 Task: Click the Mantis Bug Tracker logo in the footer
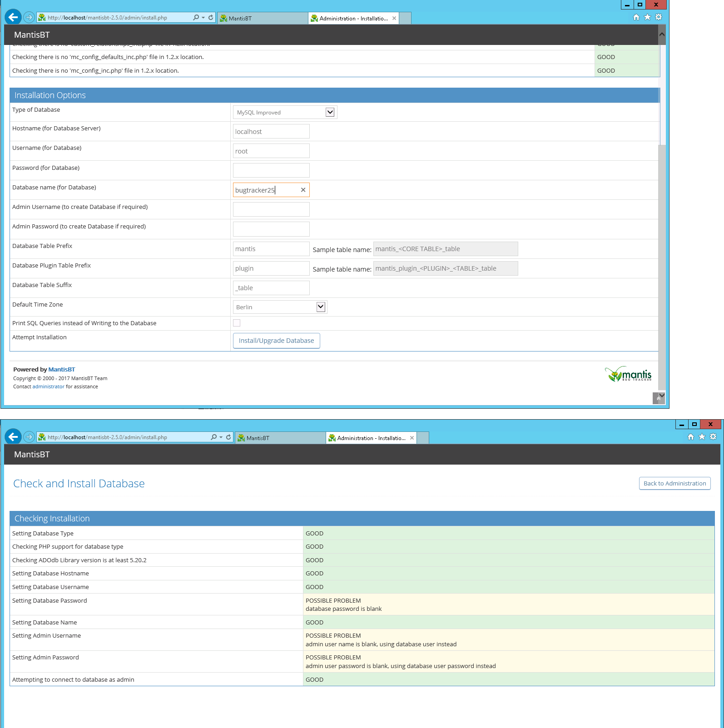click(628, 374)
